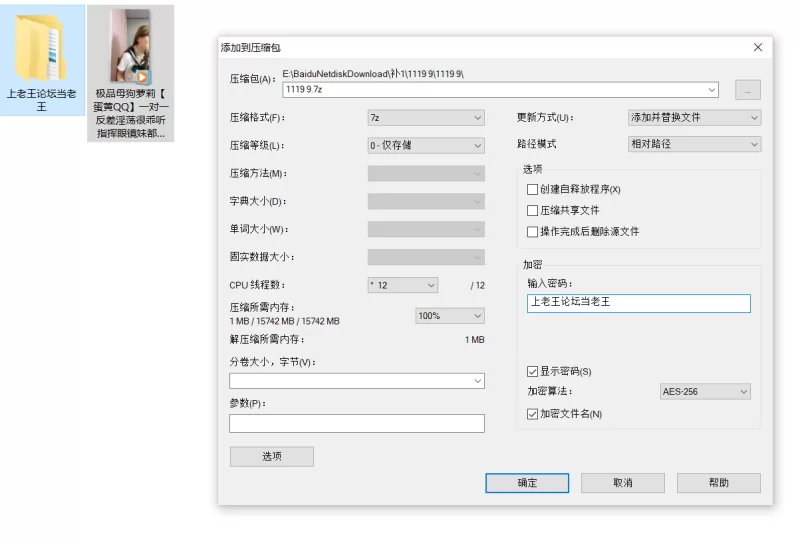Open the 加密算法 AES-256 dropdown

(705, 391)
